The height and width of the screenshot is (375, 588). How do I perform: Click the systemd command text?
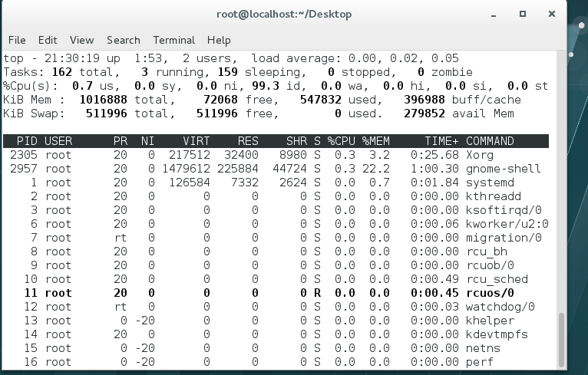(490, 183)
